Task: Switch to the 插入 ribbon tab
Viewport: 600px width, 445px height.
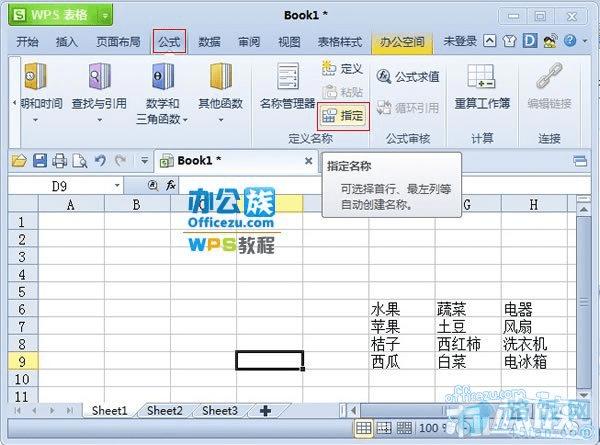Action: coord(67,41)
